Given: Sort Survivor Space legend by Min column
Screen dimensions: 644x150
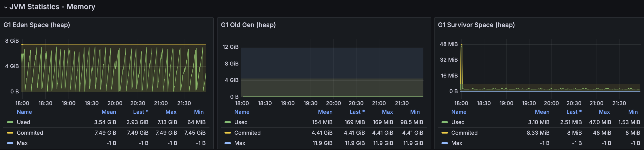Looking at the screenshot, I should [633, 112].
